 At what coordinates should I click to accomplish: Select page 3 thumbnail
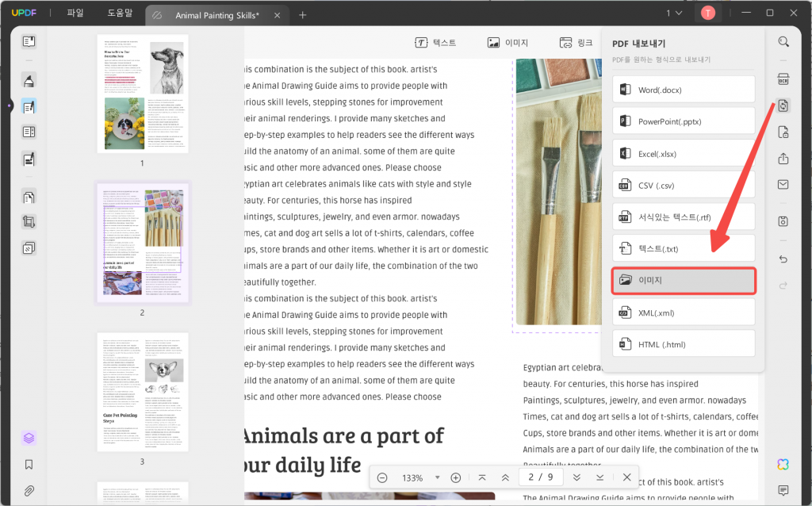point(143,392)
